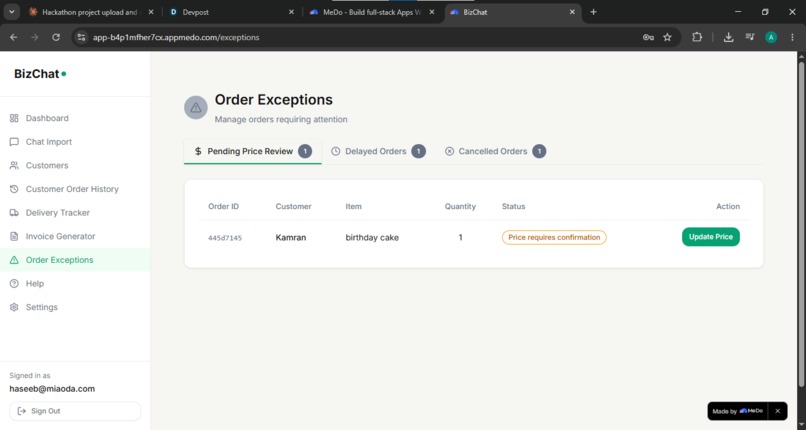806x430 pixels.
Task: Click the Settings gear icon
Action: pos(14,307)
